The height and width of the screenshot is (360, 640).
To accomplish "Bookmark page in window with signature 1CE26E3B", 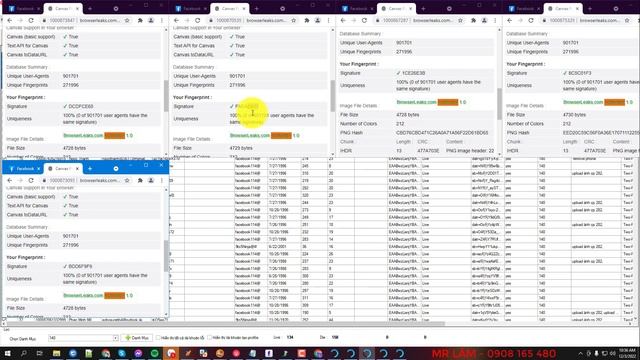I will click(460, 20).
